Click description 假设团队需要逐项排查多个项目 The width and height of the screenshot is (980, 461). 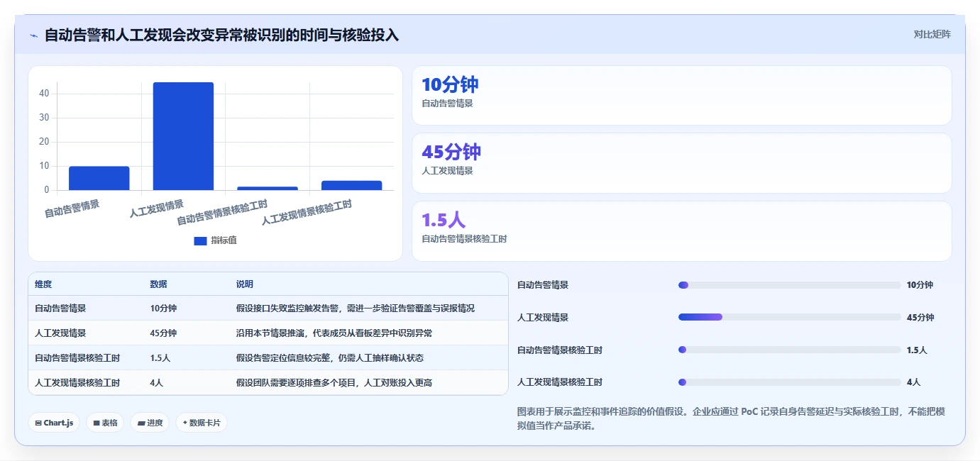(x=334, y=382)
